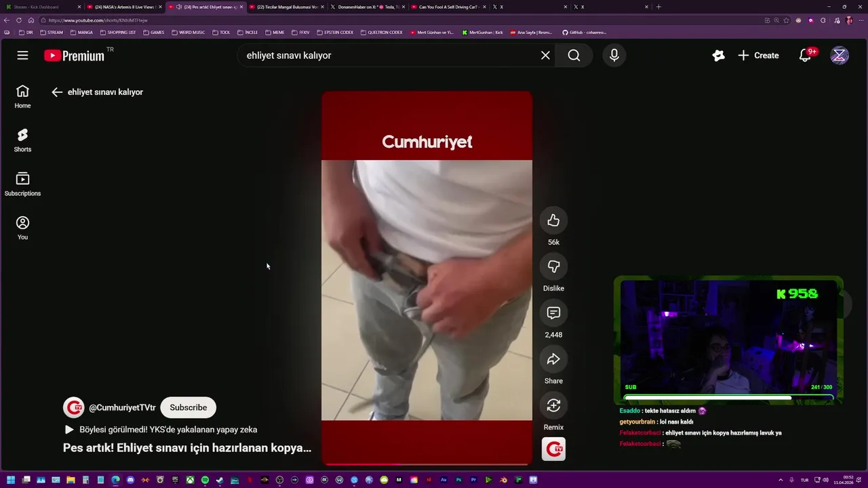
Task: Open the GitHub bookmark
Action: [x=585, y=33]
